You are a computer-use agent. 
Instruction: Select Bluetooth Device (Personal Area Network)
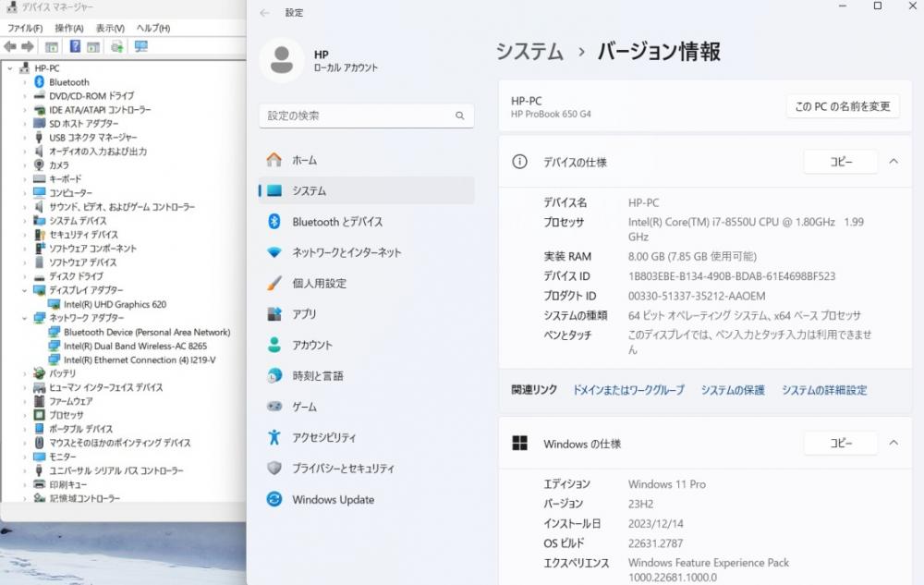(147, 332)
